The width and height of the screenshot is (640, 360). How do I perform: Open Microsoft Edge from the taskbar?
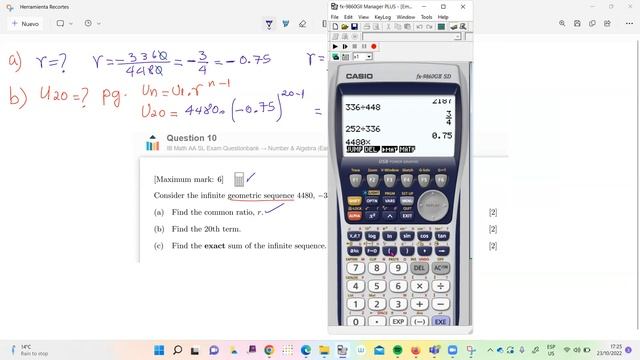[306, 350]
